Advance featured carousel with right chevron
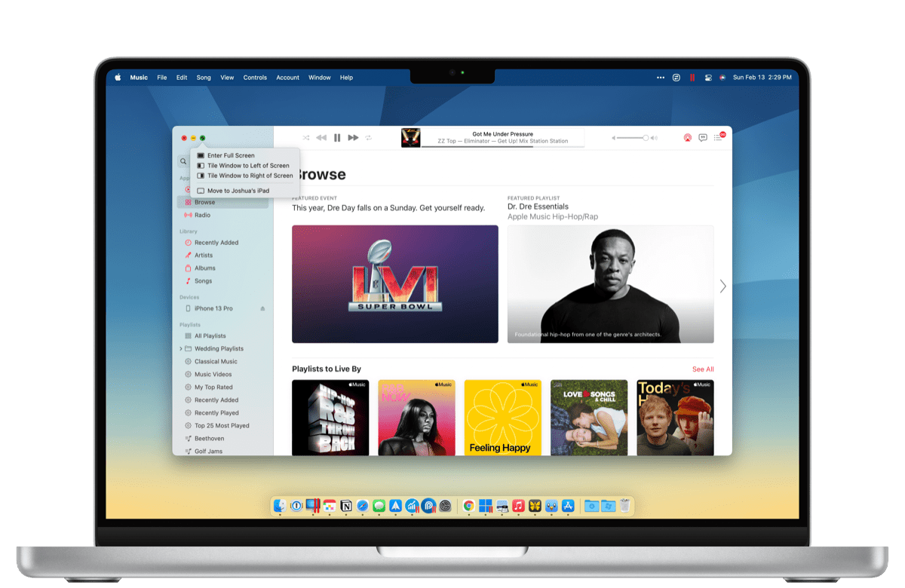The image size is (905, 588). [723, 286]
